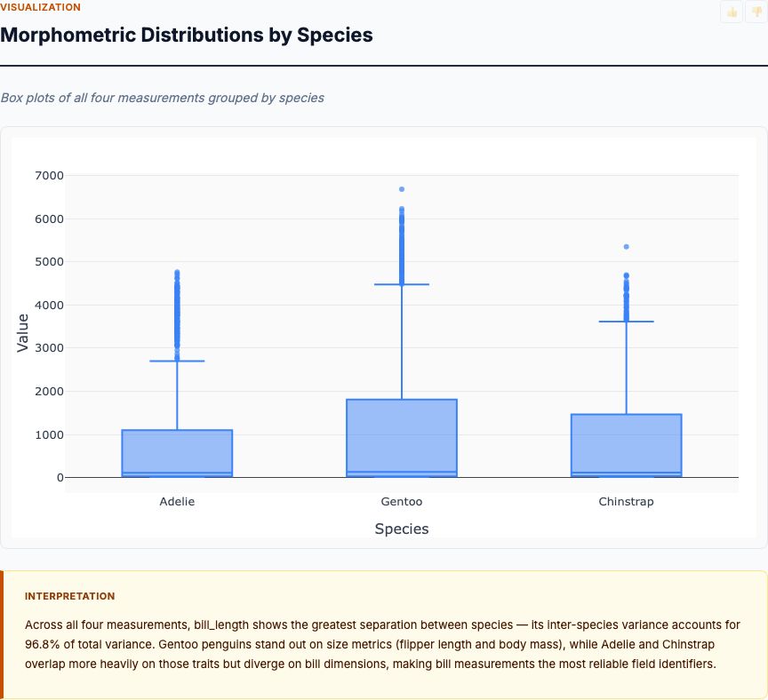Click the Chinstrap outlier point near 5400
Screen dimensions: 768x700
pyautogui.click(x=627, y=247)
